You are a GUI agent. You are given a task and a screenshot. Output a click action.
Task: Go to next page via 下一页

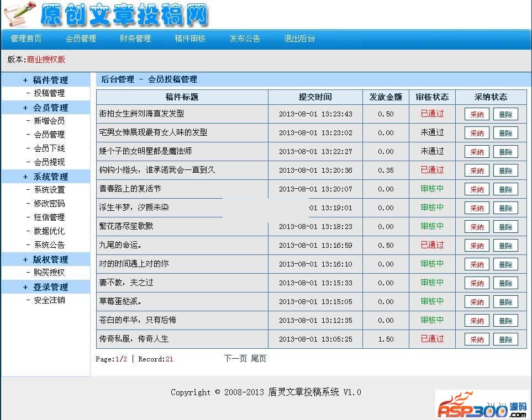tap(235, 359)
